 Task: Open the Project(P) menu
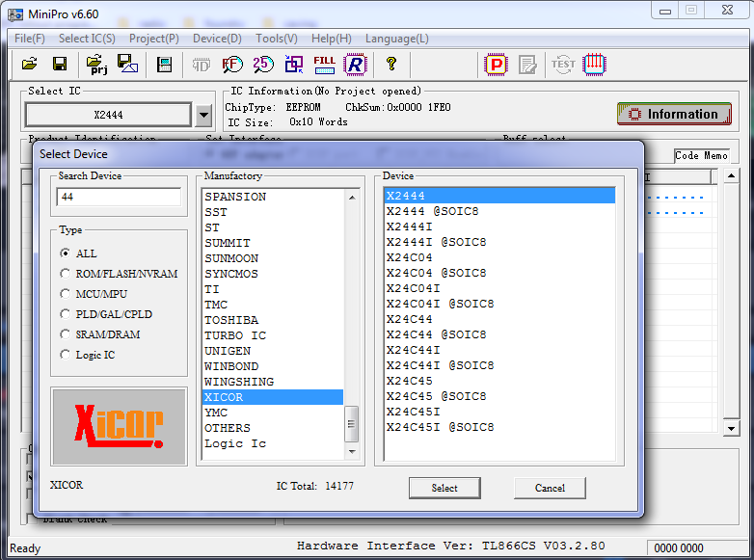point(154,39)
